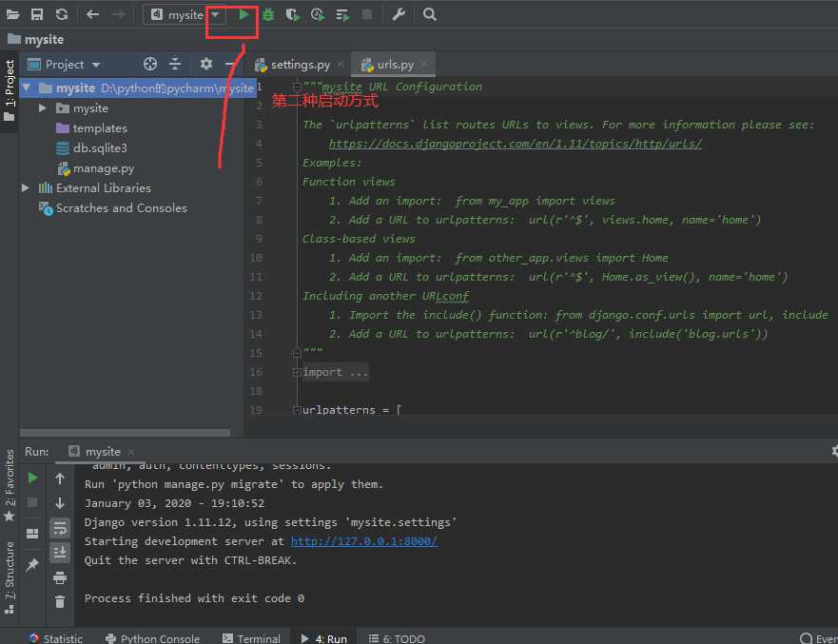Print console output with printer icon
This screenshot has width=838, height=644.
[x=60, y=577]
